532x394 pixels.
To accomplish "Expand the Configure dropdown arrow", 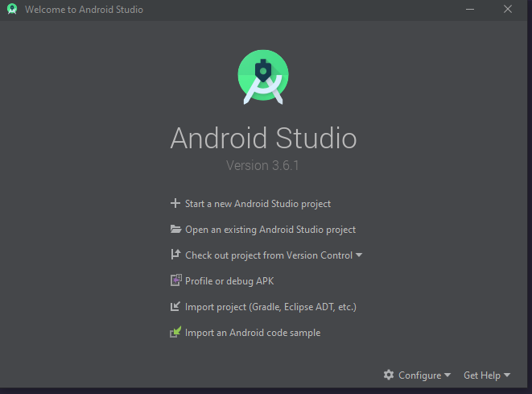I will pyautogui.click(x=447, y=375).
